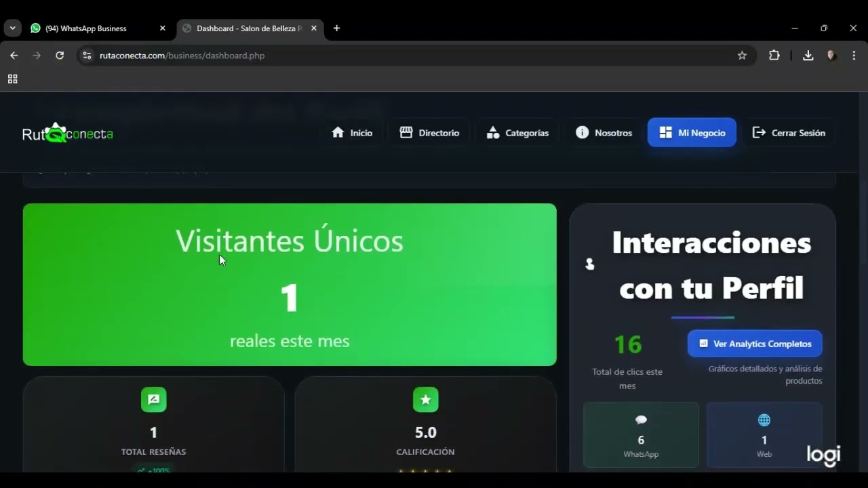
Task: Click the 16 total clicks number
Action: tap(627, 344)
